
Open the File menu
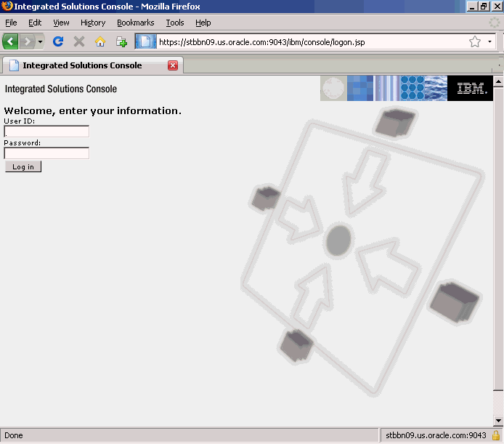pyautogui.click(x=11, y=23)
